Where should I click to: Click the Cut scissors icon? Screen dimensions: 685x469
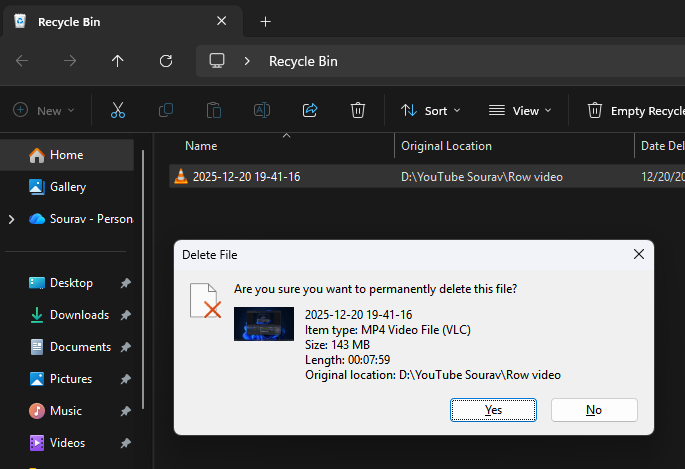[x=118, y=111]
